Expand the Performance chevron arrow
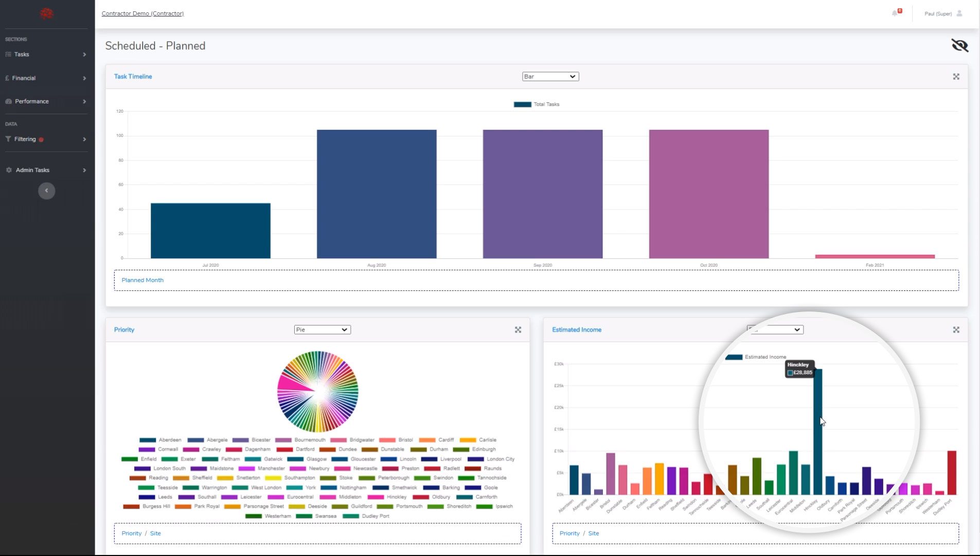This screenshot has width=980, height=556. tap(84, 101)
